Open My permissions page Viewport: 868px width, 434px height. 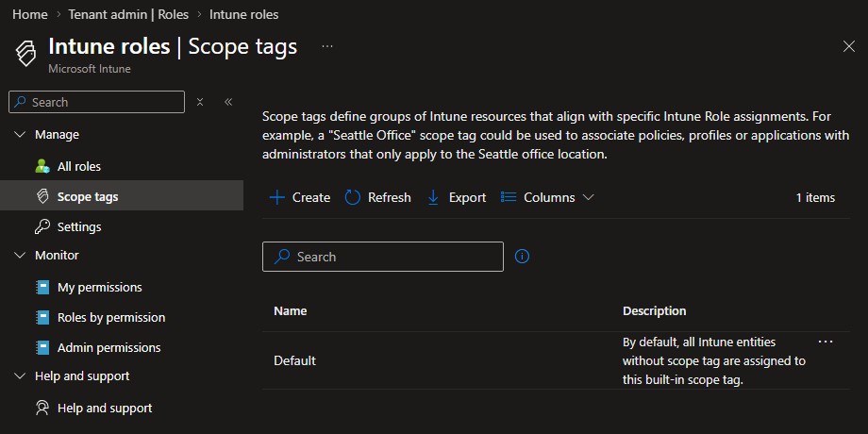point(99,287)
